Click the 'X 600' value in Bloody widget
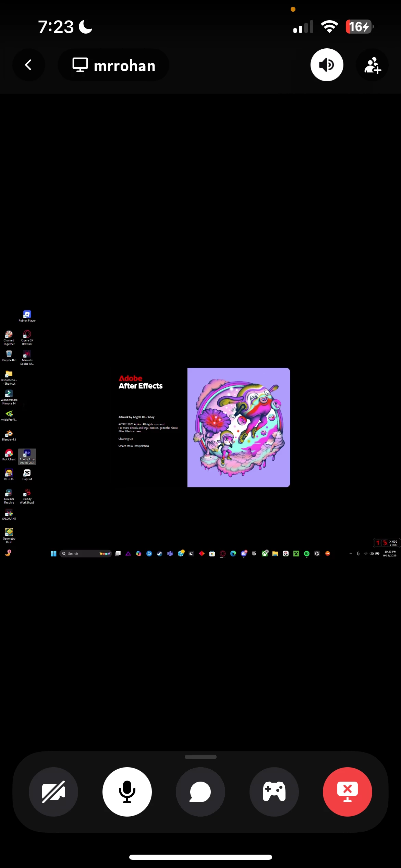 (x=393, y=542)
